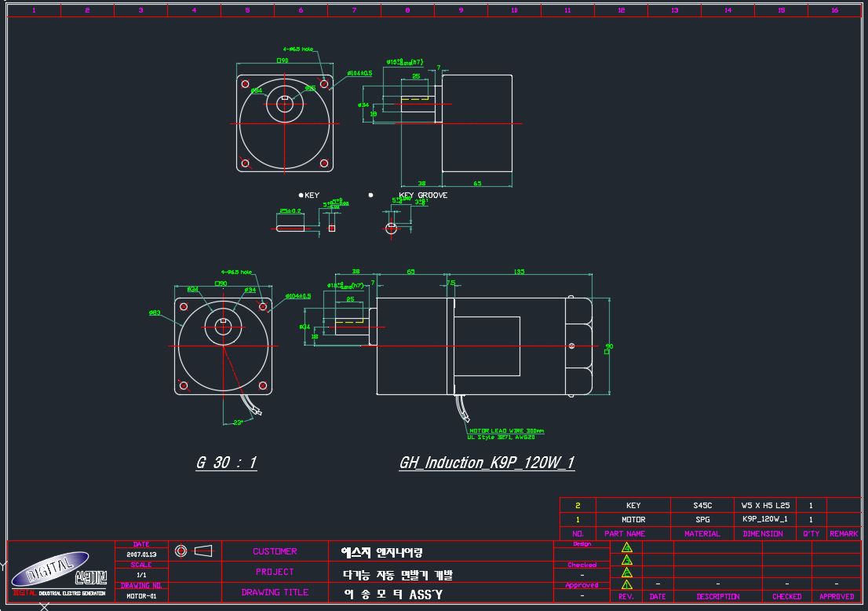868x611 pixels.
Task: Select the underlined G 30 : 1 title text
Action: (x=226, y=463)
